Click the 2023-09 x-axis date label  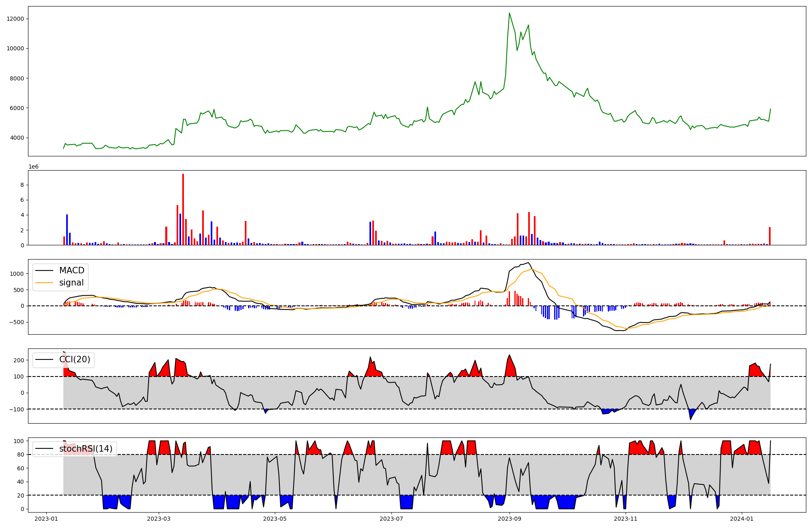509,519
